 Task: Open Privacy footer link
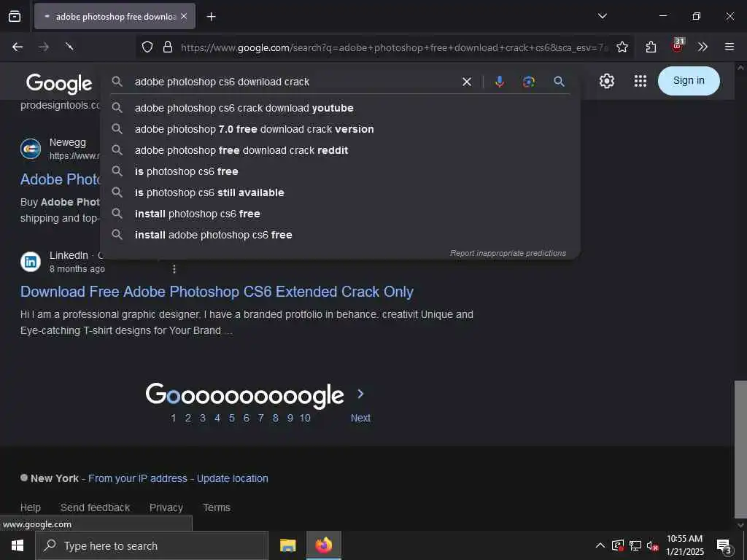166,507
